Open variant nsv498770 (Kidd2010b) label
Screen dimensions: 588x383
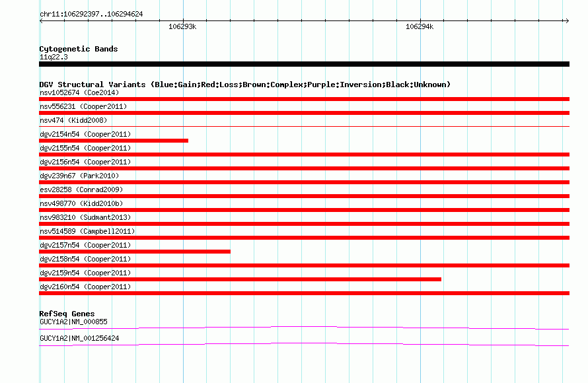click(81, 203)
